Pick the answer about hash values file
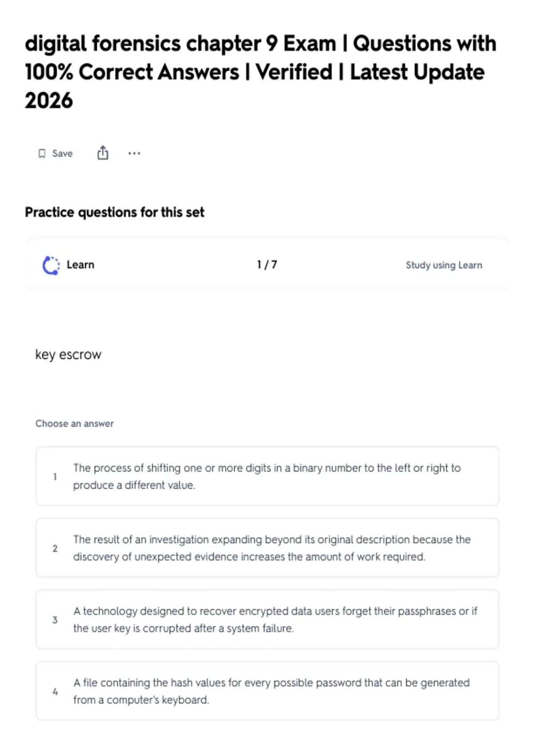 coord(267,691)
